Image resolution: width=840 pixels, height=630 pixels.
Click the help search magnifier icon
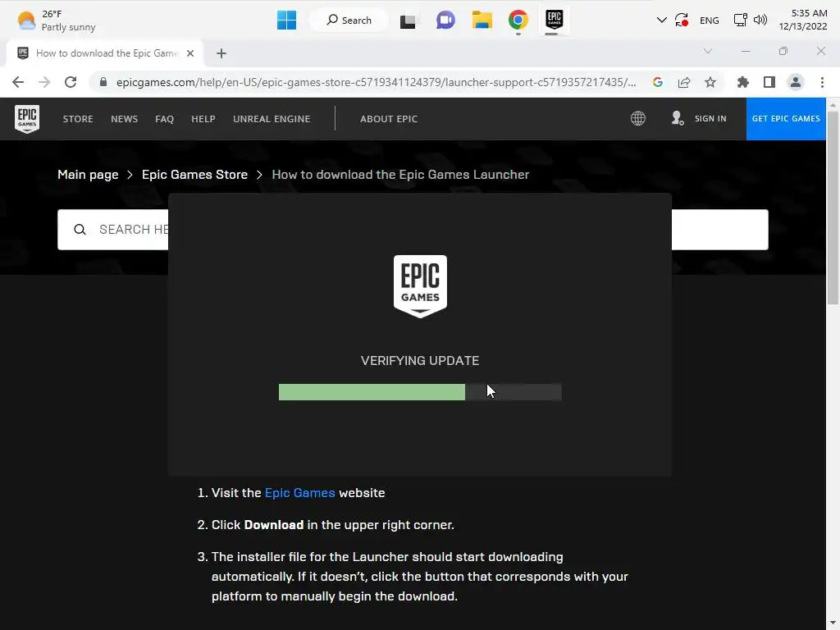(80, 230)
